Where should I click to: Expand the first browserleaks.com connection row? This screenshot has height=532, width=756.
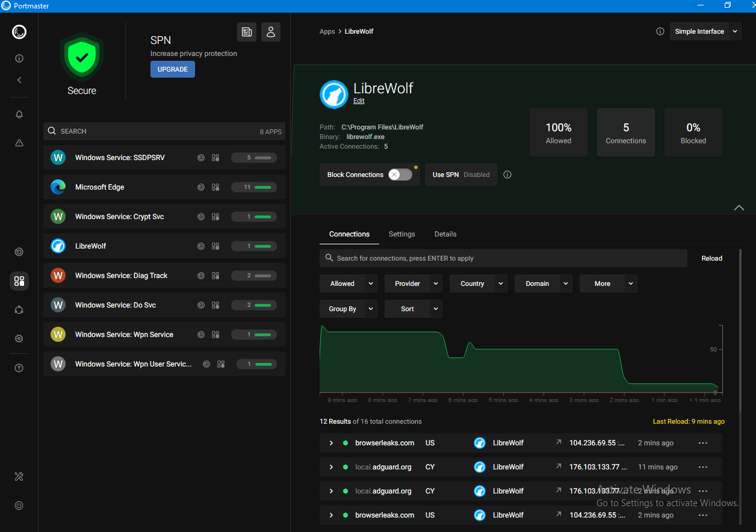click(x=331, y=443)
